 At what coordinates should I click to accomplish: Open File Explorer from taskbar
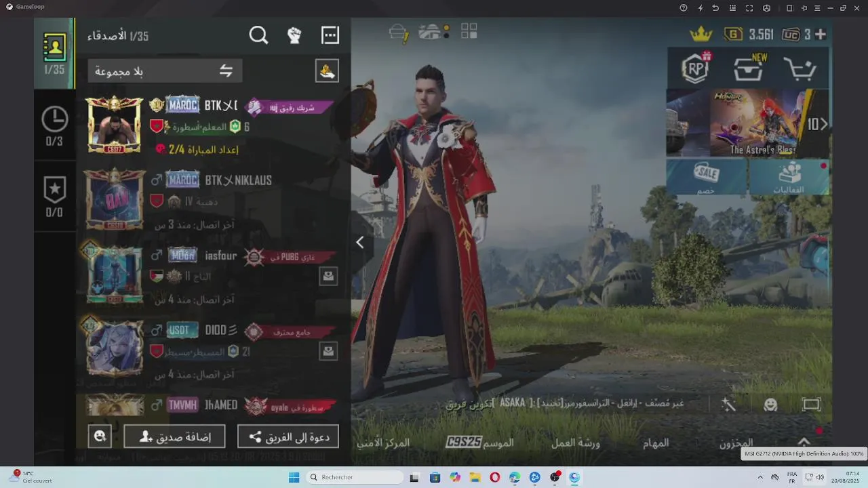click(x=475, y=478)
